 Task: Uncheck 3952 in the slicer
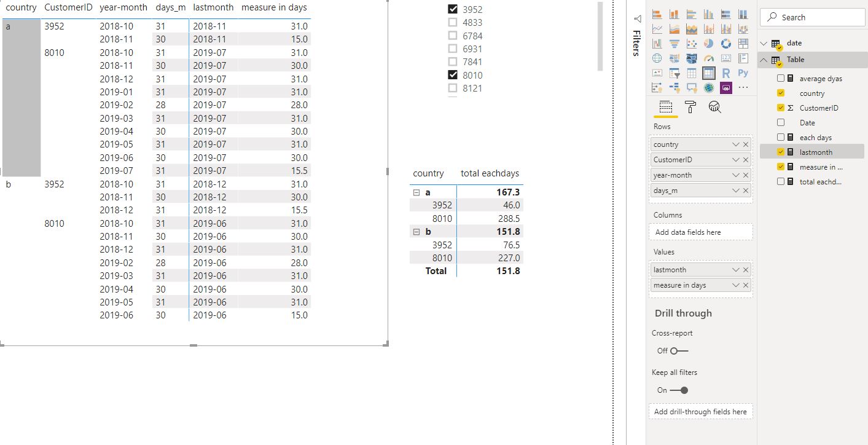tap(453, 9)
